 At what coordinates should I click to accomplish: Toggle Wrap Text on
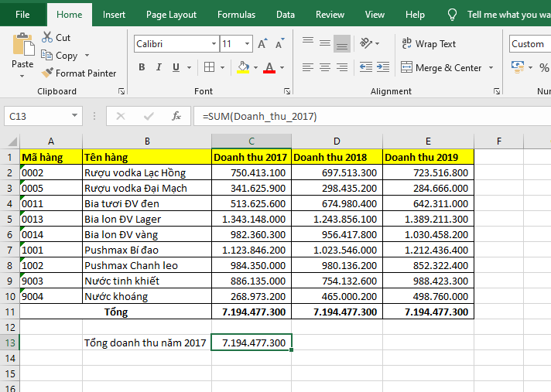pyautogui.click(x=428, y=44)
